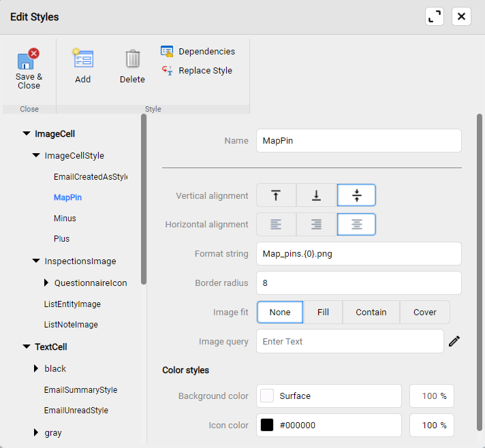The height and width of the screenshot is (448, 485).
Task: Delete the selected style
Action: pos(132,59)
